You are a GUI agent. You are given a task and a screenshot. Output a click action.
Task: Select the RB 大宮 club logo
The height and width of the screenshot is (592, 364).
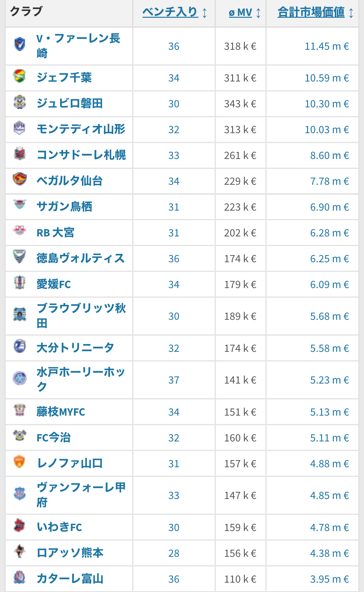click(20, 231)
